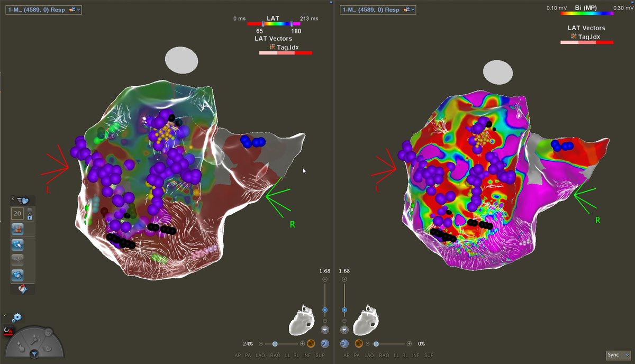The image size is (635, 364).
Task: Open the Sync dropdown at bottom right
Action: (x=618, y=355)
